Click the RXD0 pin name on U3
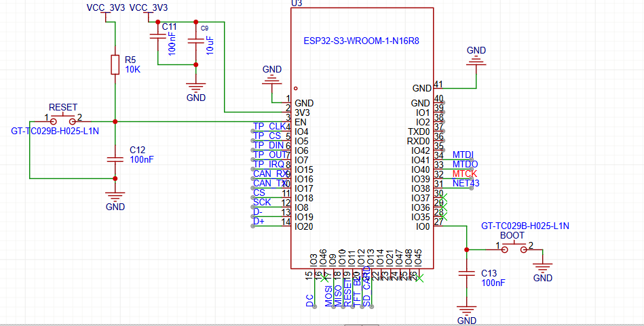 [419, 141]
